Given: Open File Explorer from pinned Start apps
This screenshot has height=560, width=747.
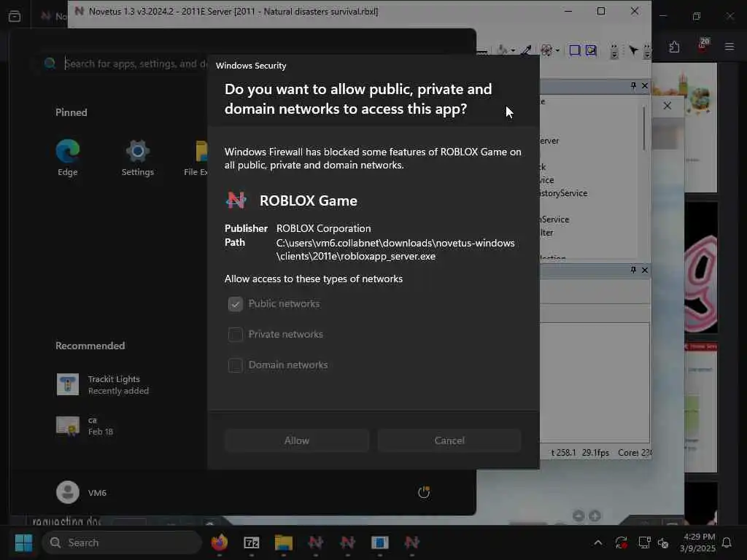Looking at the screenshot, I should click(x=197, y=157).
